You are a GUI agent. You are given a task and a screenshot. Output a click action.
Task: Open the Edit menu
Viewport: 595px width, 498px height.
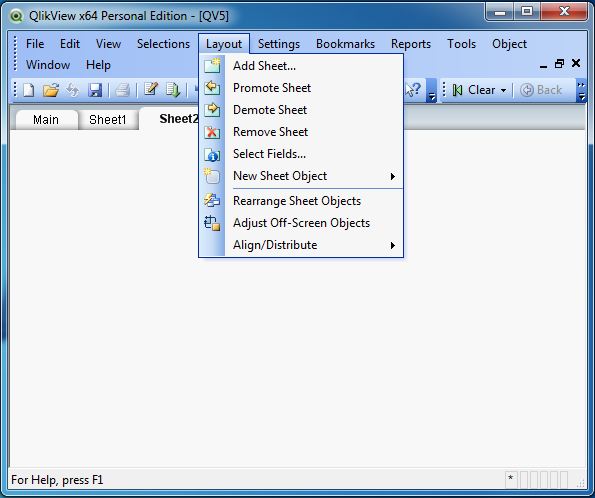[70, 44]
